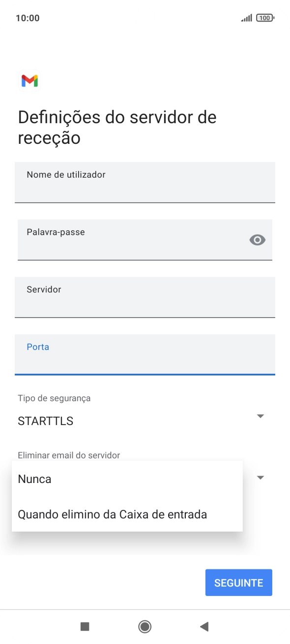Select the Nunca option

click(34, 479)
